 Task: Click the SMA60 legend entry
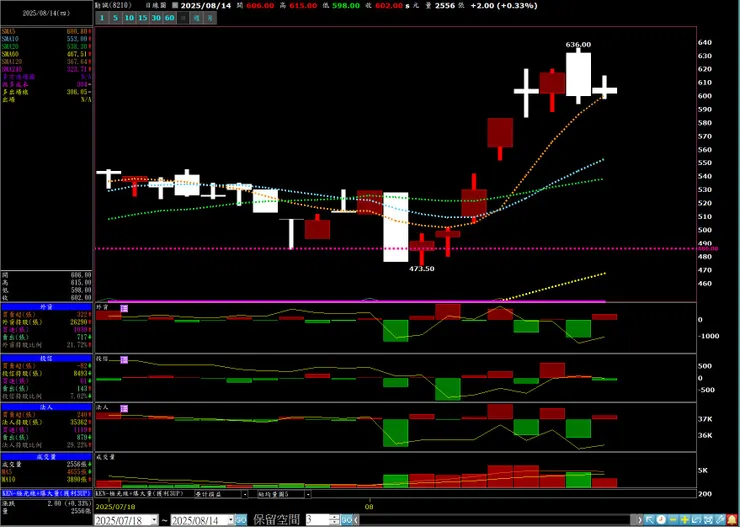[46, 54]
